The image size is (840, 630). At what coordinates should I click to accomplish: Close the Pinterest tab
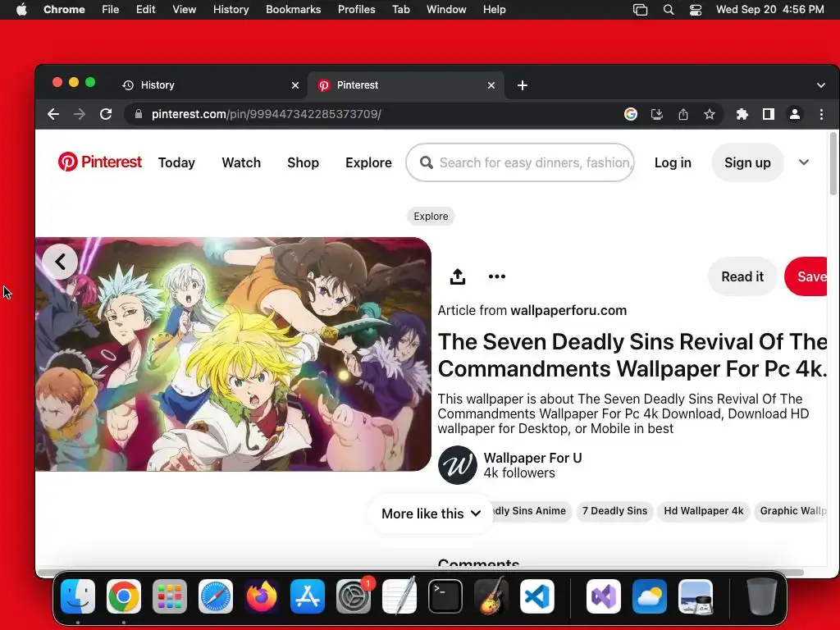pos(491,85)
